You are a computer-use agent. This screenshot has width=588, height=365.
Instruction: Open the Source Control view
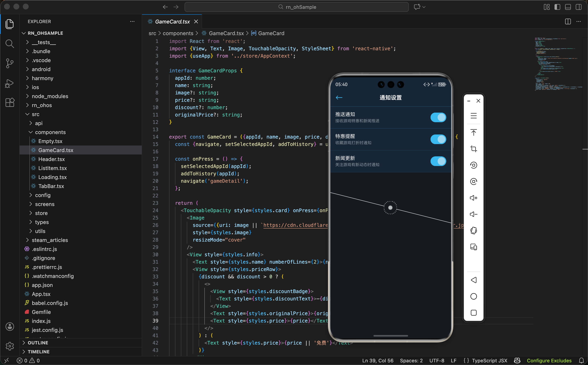point(9,63)
